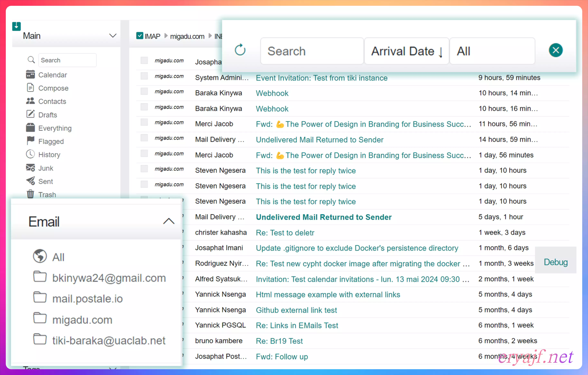
Task: Click the refresh icon beside Search
Action: coord(240,50)
